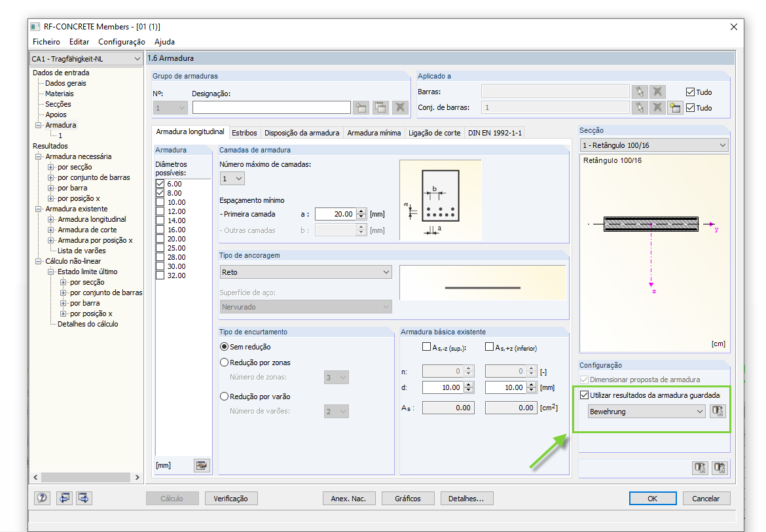Screen dimensions: 766x532
Task: Open CA1 - Tragfähigkeit-NL case dropdown
Action: [86, 59]
